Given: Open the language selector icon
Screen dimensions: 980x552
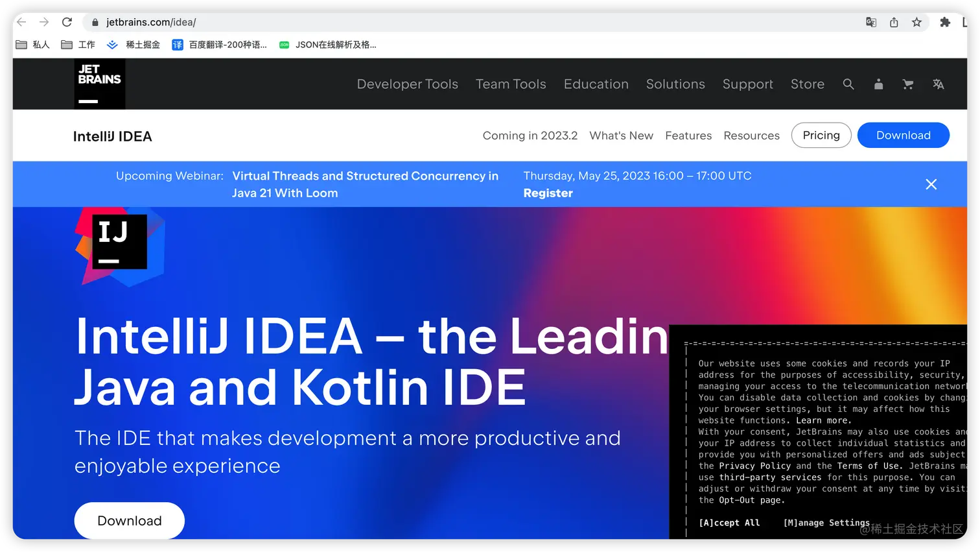Looking at the screenshot, I should coord(938,84).
